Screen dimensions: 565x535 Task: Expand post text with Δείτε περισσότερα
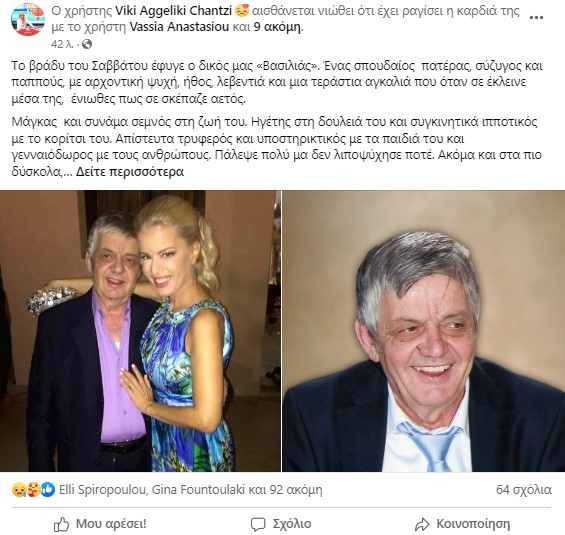click(x=130, y=172)
